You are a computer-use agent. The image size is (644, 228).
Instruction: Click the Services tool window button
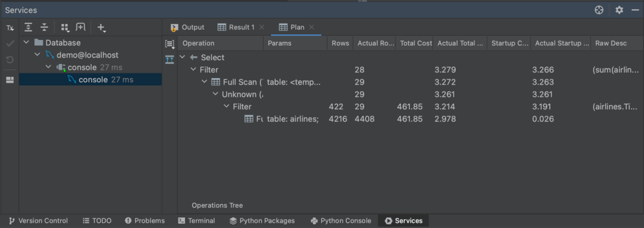coord(403,221)
